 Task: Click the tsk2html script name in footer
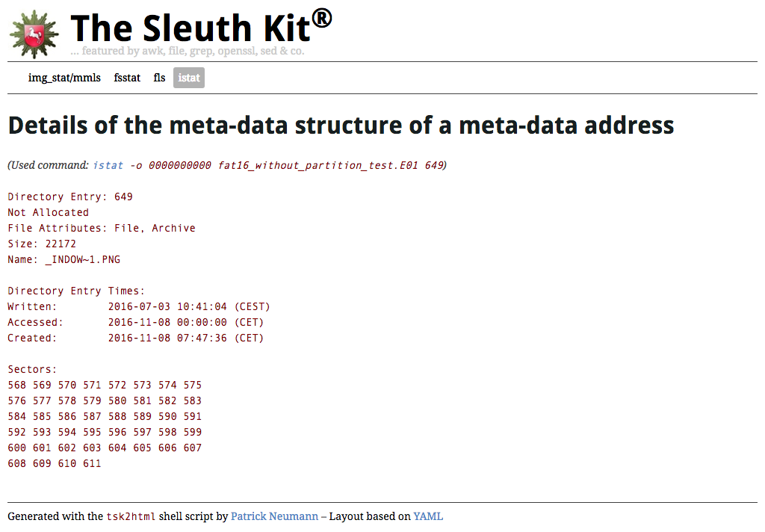point(131,516)
